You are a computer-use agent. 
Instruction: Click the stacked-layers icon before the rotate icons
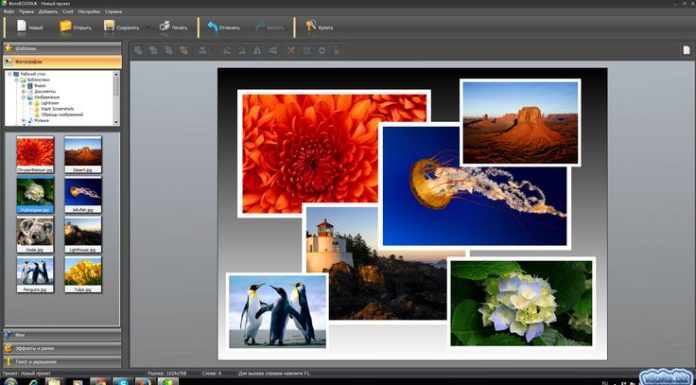click(x=202, y=50)
